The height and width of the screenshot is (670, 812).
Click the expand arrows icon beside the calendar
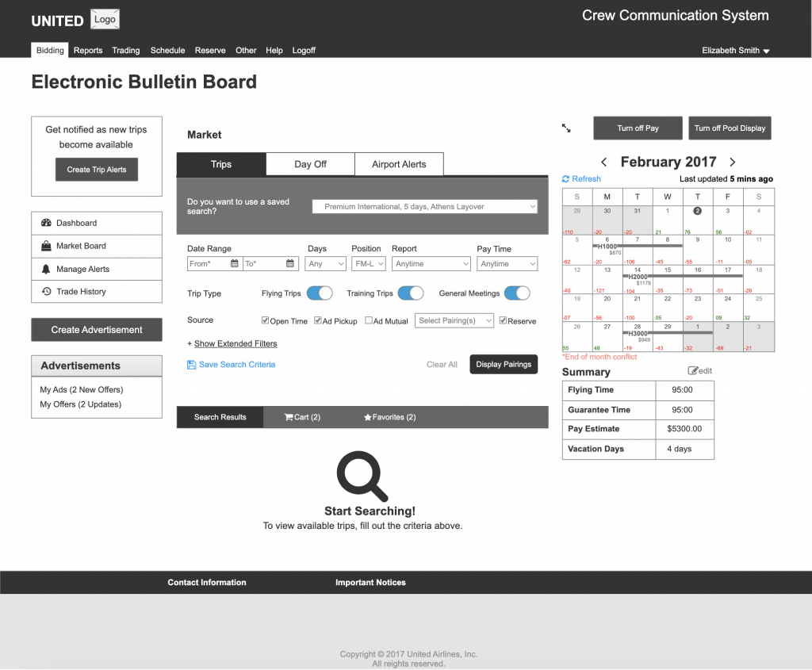click(566, 128)
